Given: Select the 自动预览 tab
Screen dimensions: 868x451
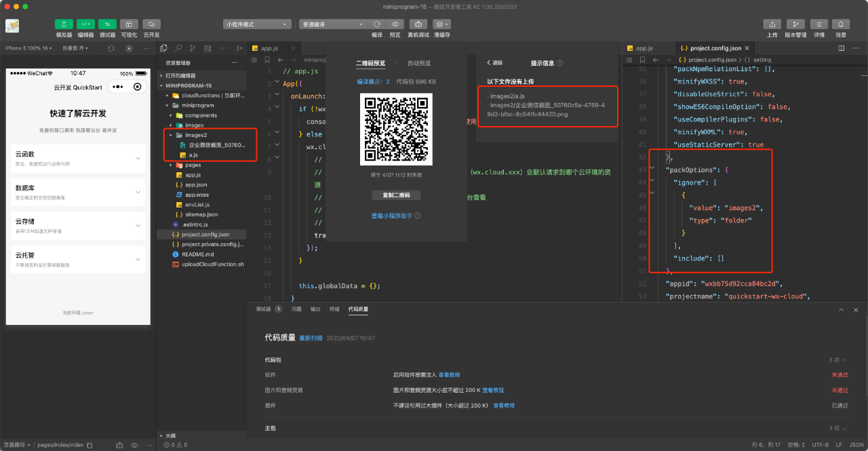Looking at the screenshot, I should (x=418, y=63).
